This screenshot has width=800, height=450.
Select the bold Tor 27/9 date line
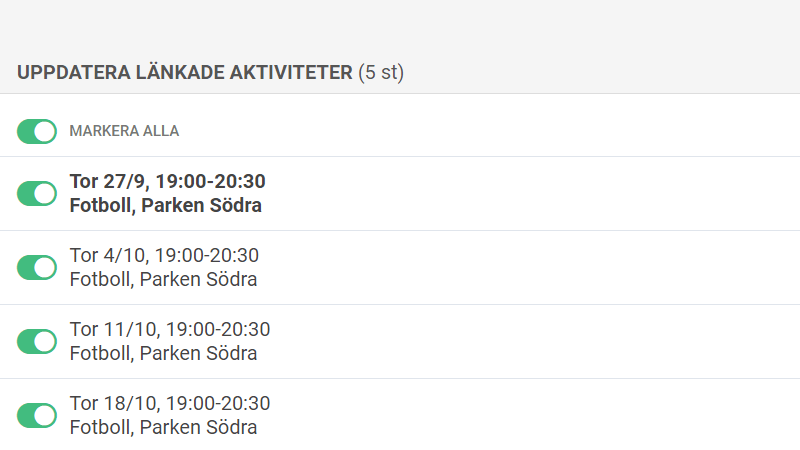pyautogui.click(x=167, y=182)
